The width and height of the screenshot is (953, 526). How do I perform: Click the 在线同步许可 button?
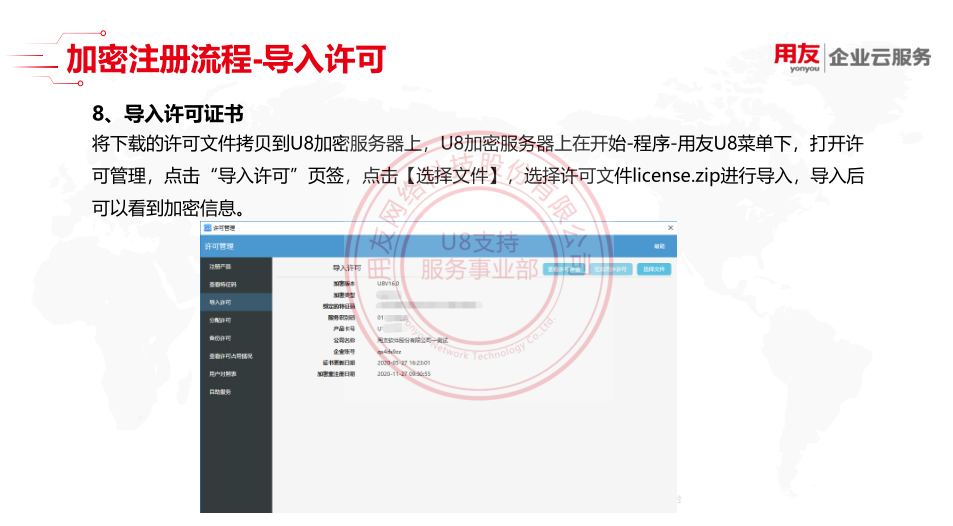coord(610,269)
